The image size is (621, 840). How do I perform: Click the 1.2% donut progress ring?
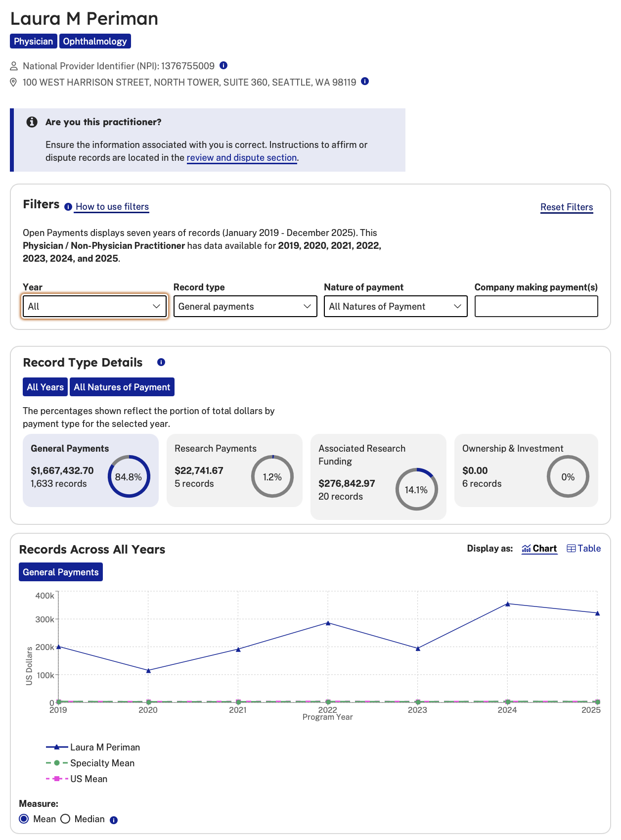click(272, 476)
